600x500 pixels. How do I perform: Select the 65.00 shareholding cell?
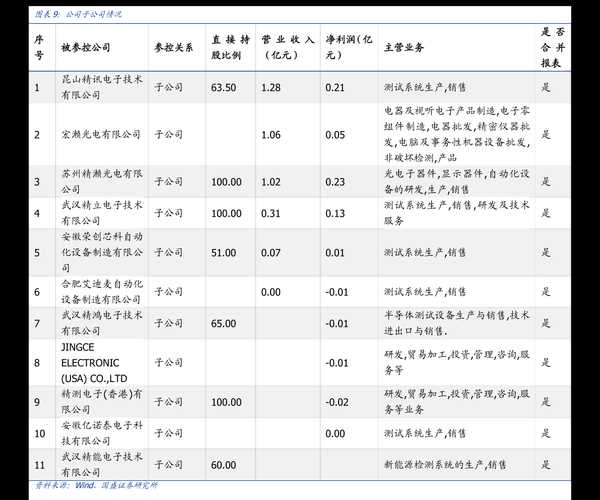pos(224,324)
